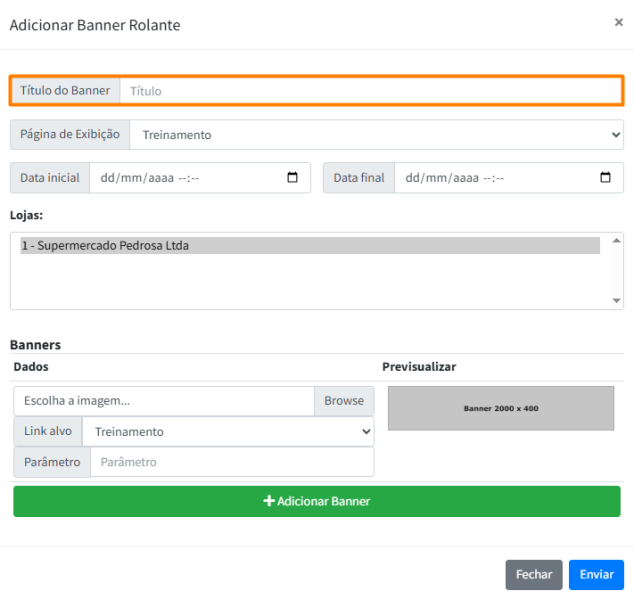The width and height of the screenshot is (634, 599).
Task: Open the Link alvo dropdown
Action: click(x=227, y=432)
